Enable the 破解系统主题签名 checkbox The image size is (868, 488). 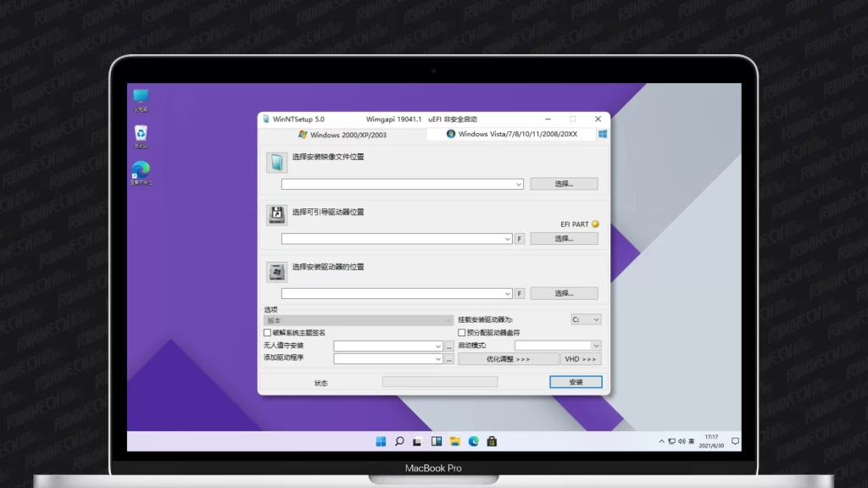tap(268, 333)
